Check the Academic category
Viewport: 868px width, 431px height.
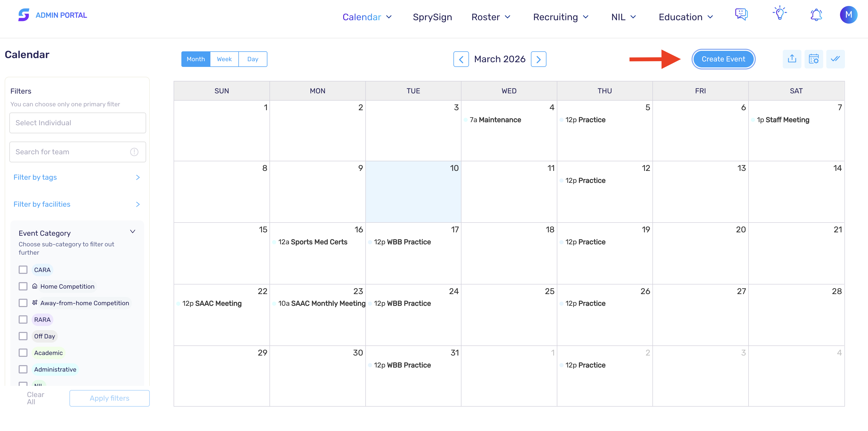(x=23, y=353)
